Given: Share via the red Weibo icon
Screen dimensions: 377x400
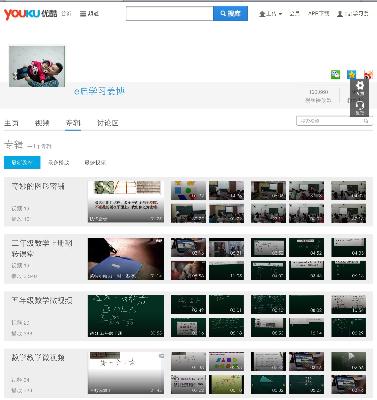Looking at the screenshot, I should click(368, 74).
